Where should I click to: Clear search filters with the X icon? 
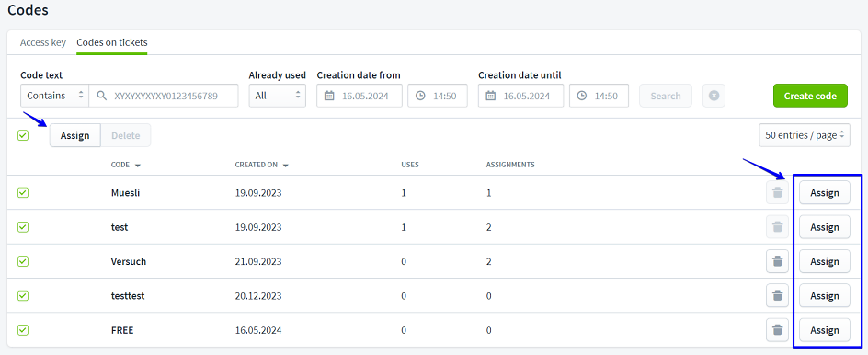coord(714,96)
